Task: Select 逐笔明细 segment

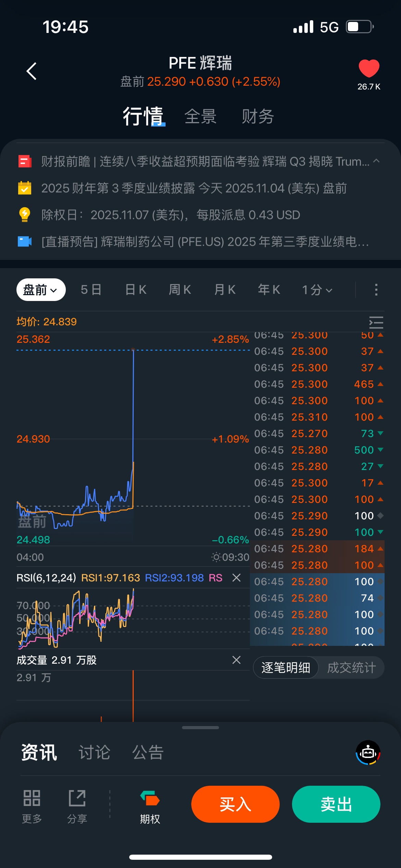Action: [x=286, y=667]
